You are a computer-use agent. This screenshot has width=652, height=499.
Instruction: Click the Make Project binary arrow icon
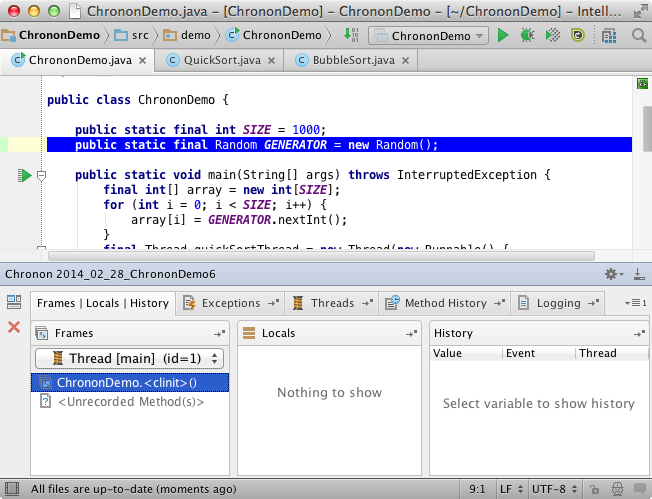click(x=351, y=35)
